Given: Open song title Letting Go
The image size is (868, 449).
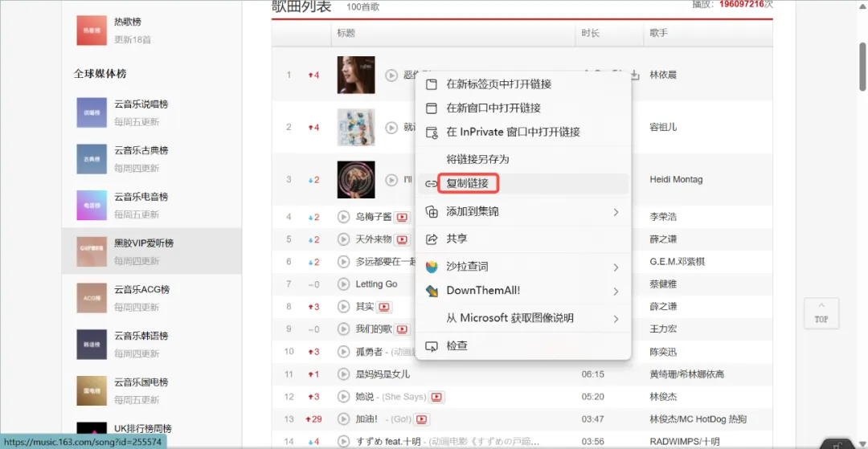Looking at the screenshot, I should (376, 284).
